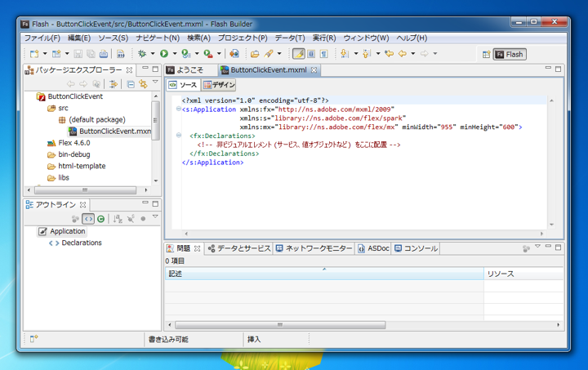Click the bottom-left status bar icon
588x370 pixels.
click(x=33, y=339)
